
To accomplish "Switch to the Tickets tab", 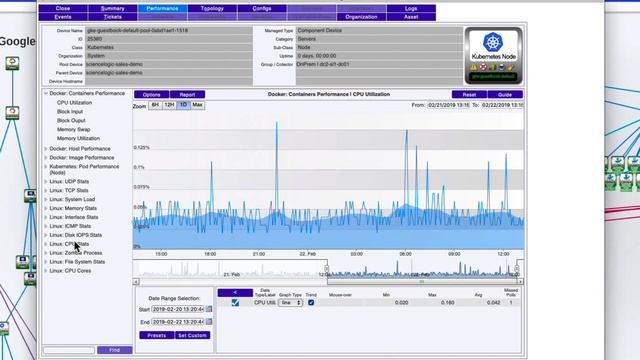I will click(x=113, y=17).
